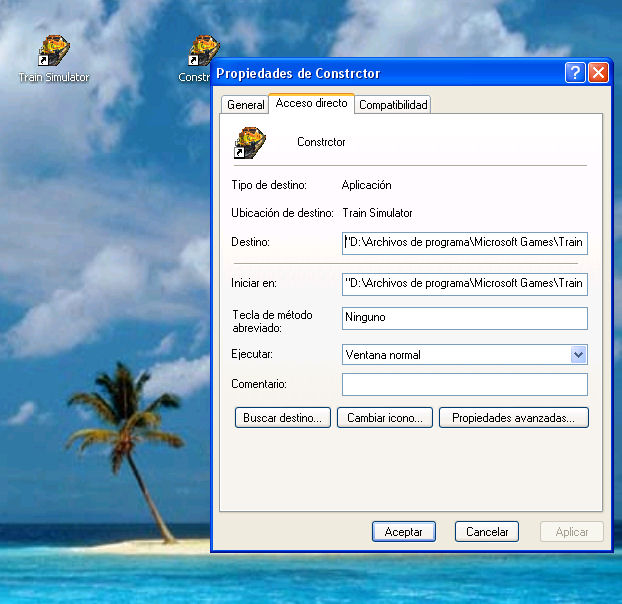The height and width of the screenshot is (604, 622).
Task: Close the Propiedades de Constrctor dialog
Action: coord(598,73)
